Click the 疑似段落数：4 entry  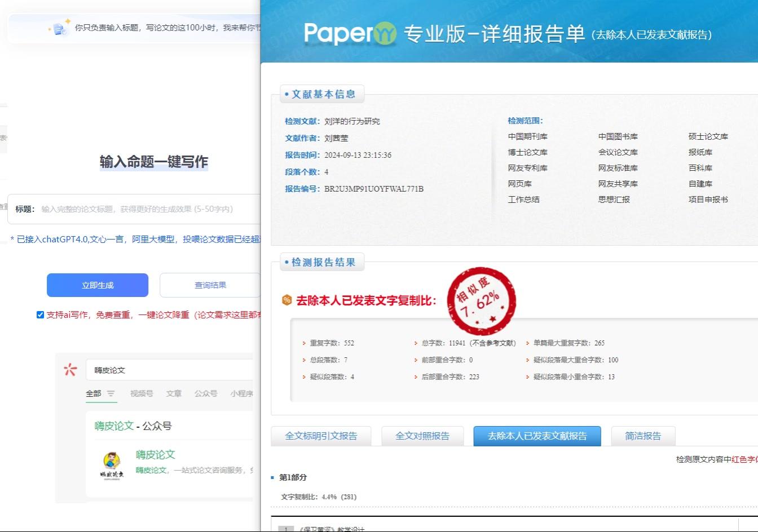(332, 376)
